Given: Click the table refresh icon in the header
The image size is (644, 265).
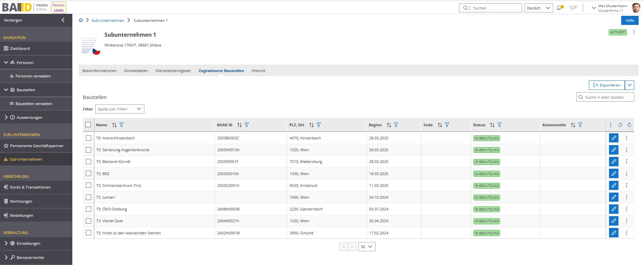Looking at the screenshot, I should (629, 125).
